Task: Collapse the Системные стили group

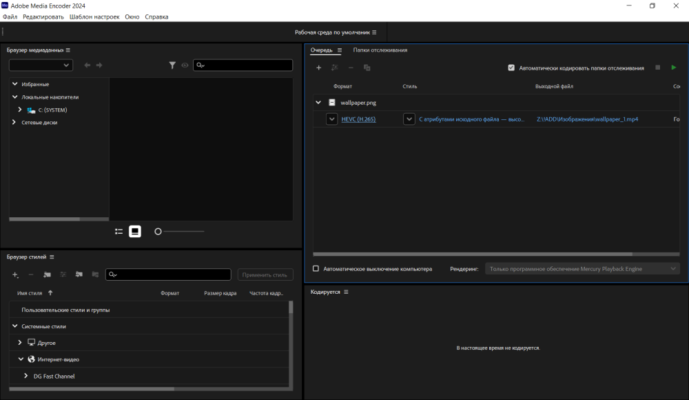Action: [15, 326]
